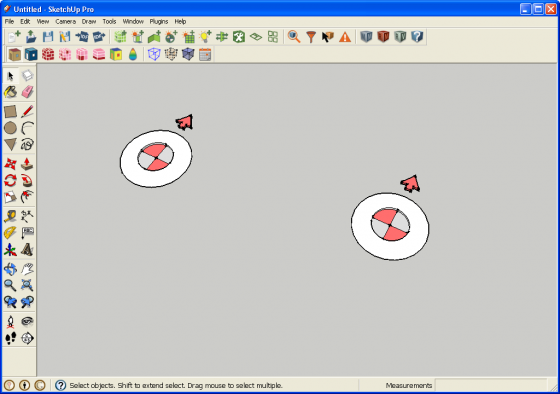The image size is (560, 394).
Task: Pick the Dimension tool
Action: tap(27, 216)
